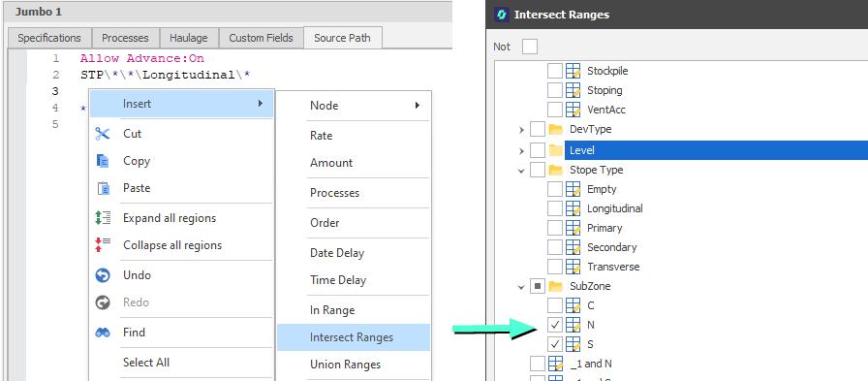
Task: Switch to the Haulage tab
Action: pos(189,38)
